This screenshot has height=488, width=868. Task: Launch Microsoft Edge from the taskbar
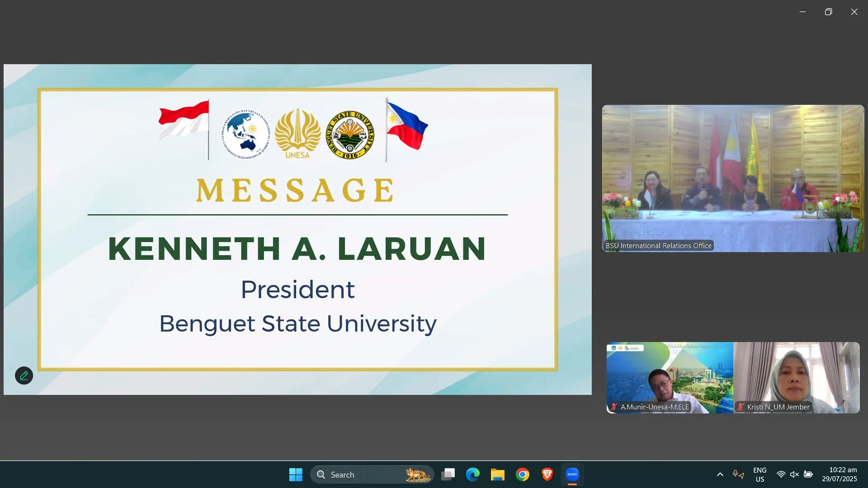(473, 474)
